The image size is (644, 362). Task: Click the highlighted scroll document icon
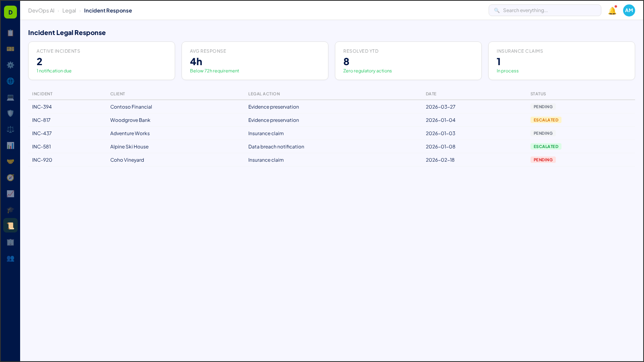[x=10, y=225]
